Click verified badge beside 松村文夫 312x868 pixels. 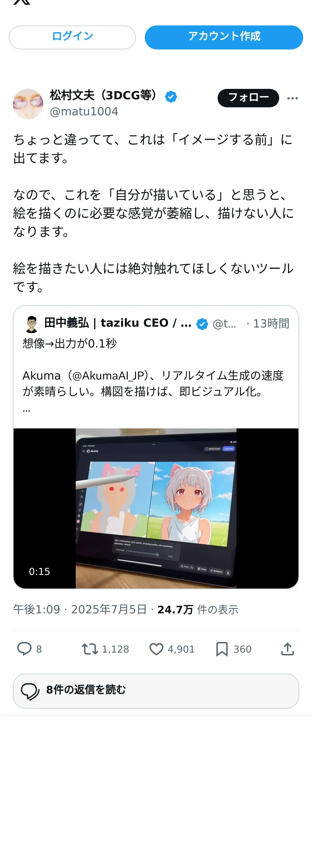(171, 97)
